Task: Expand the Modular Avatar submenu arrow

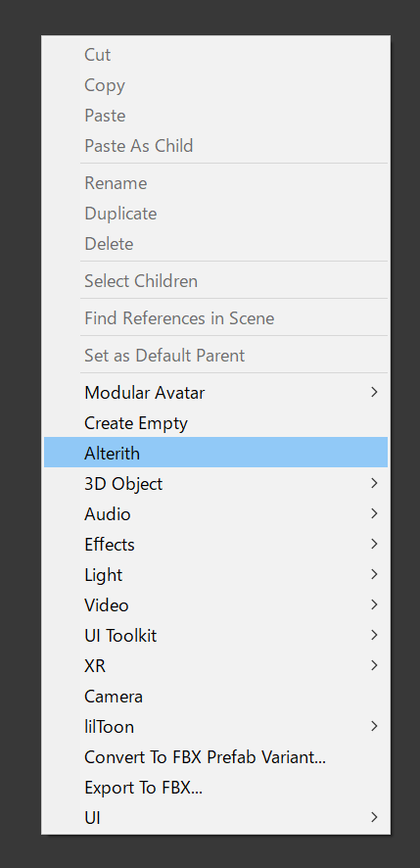Action: 375,392
